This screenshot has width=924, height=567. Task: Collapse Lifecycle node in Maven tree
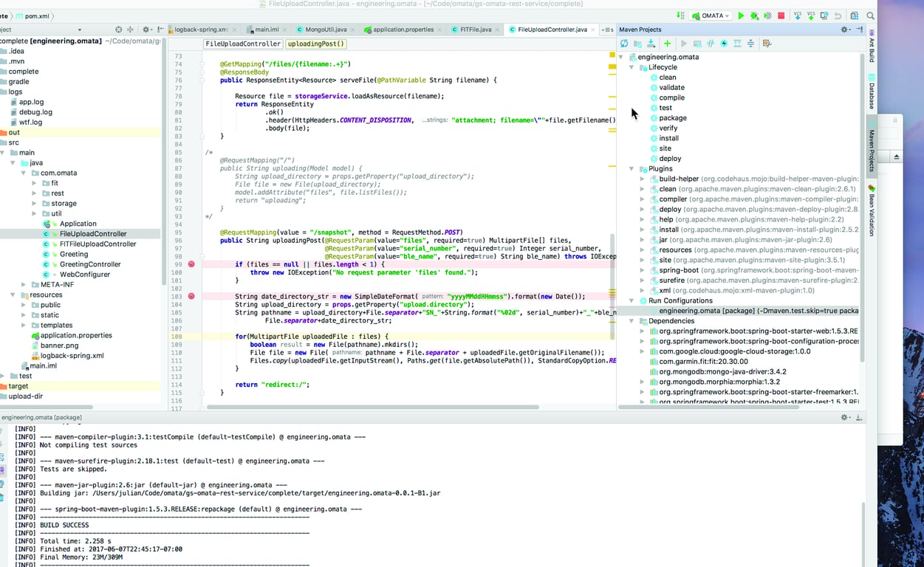pos(632,67)
